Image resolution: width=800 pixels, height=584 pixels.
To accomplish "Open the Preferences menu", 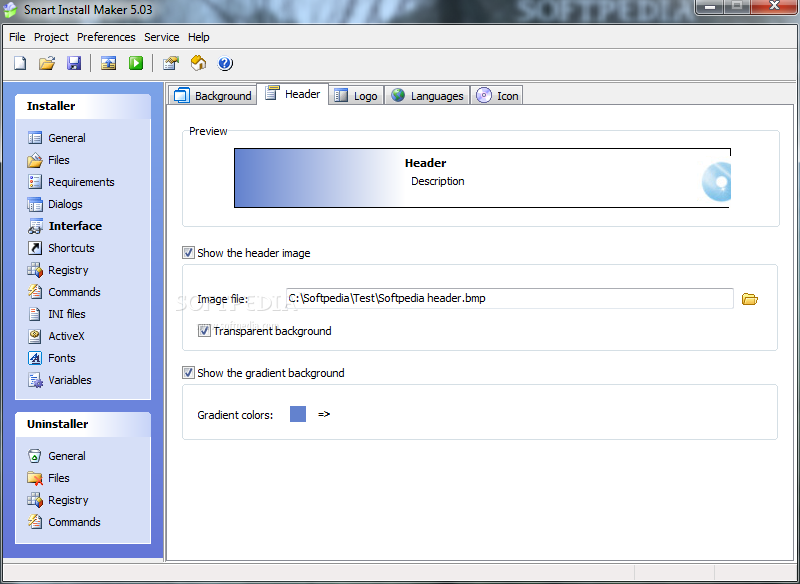I will pyautogui.click(x=106, y=37).
